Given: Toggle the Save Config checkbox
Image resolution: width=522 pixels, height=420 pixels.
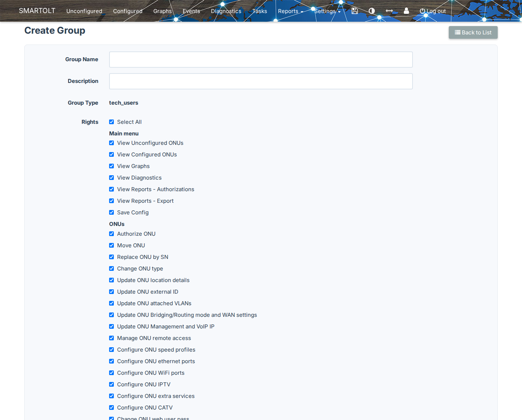Looking at the screenshot, I should 112,213.
